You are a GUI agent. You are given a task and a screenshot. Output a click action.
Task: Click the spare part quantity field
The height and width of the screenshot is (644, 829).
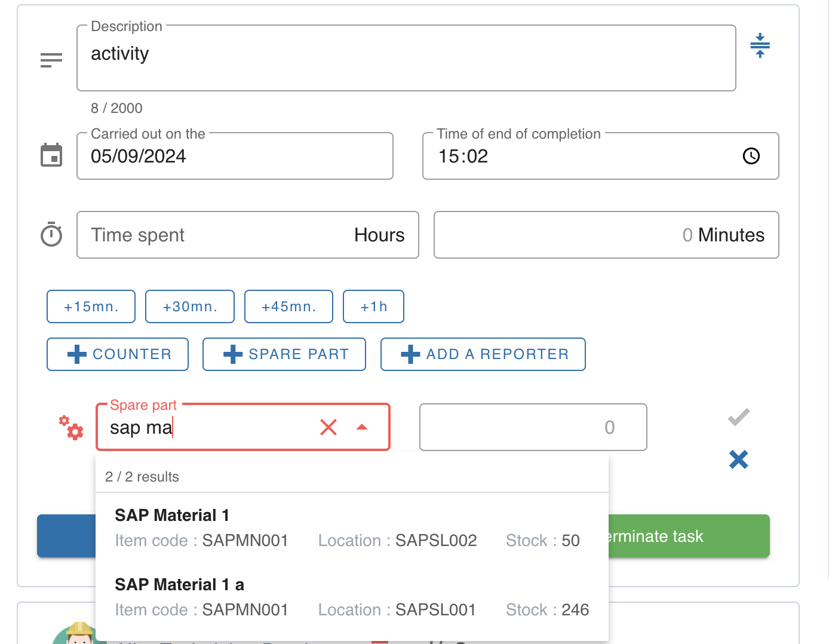533,427
